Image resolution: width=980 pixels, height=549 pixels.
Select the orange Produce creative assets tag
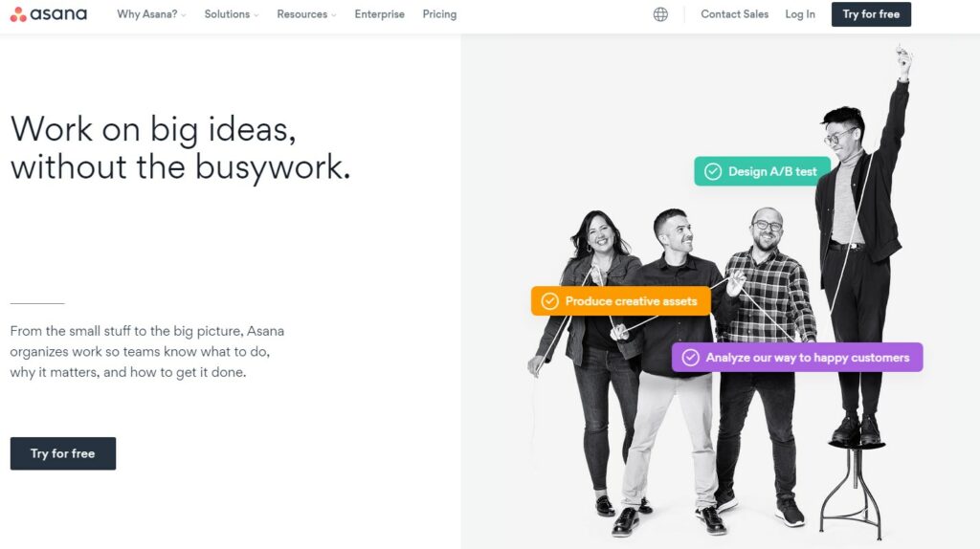pyautogui.click(x=621, y=301)
